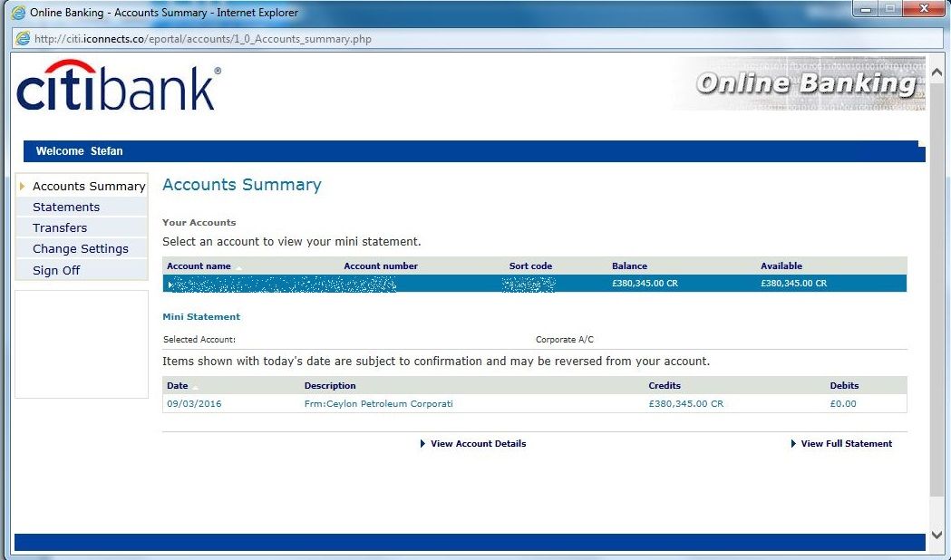The width and height of the screenshot is (951, 560).
Task: Click the Description column header
Action: (x=330, y=385)
